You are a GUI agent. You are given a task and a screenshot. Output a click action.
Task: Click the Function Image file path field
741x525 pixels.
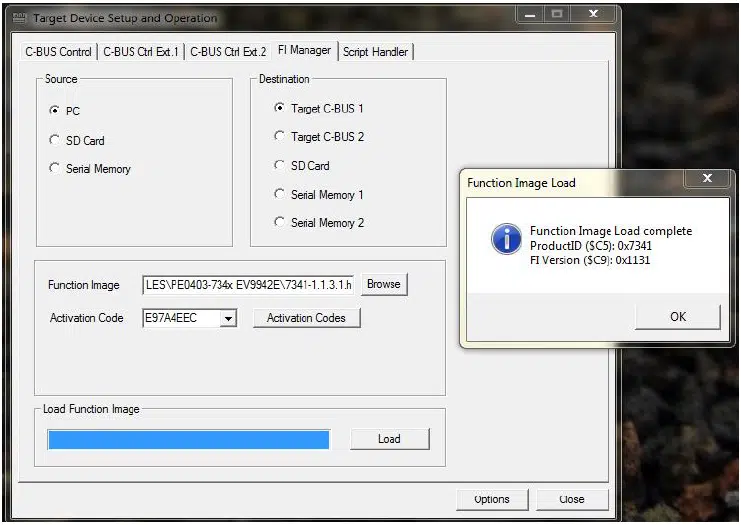pyautogui.click(x=248, y=284)
